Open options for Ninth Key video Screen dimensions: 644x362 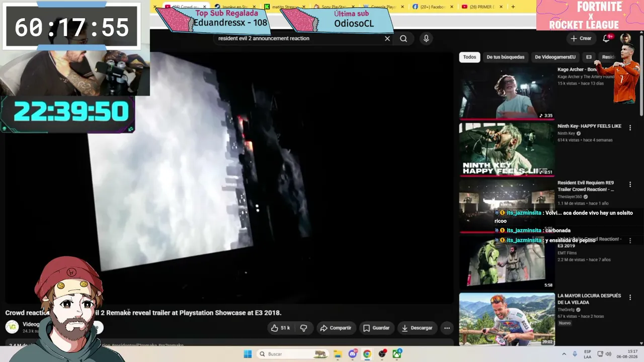pos(630,128)
